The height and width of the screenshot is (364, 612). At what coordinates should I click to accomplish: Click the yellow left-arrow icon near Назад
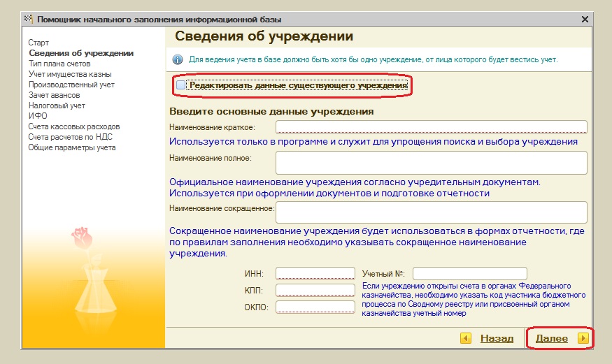point(466,338)
